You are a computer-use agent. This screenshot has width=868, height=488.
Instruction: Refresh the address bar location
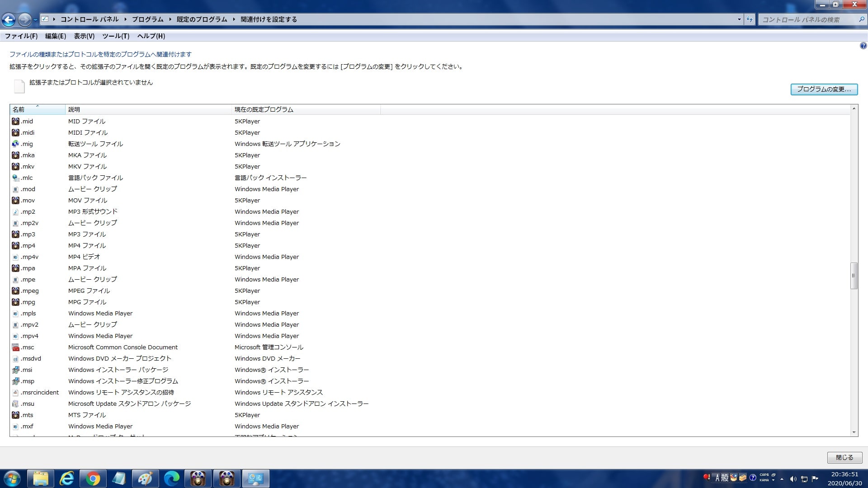[750, 19]
